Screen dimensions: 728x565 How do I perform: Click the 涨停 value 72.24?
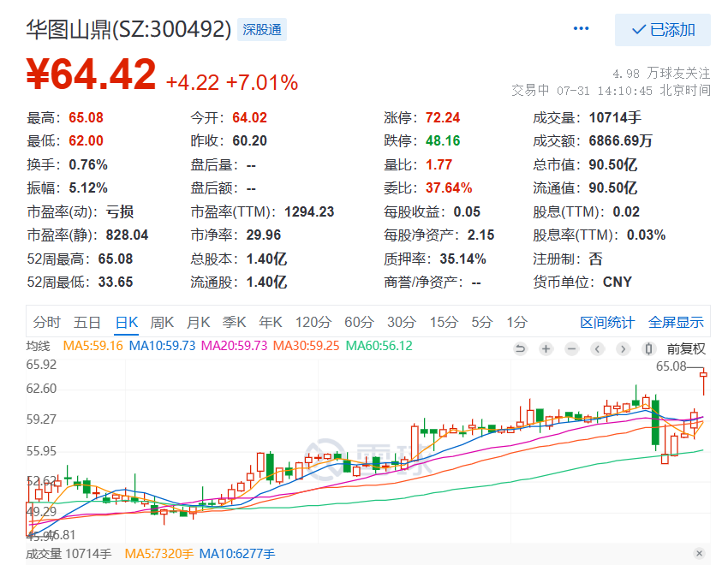pos(443,118)
